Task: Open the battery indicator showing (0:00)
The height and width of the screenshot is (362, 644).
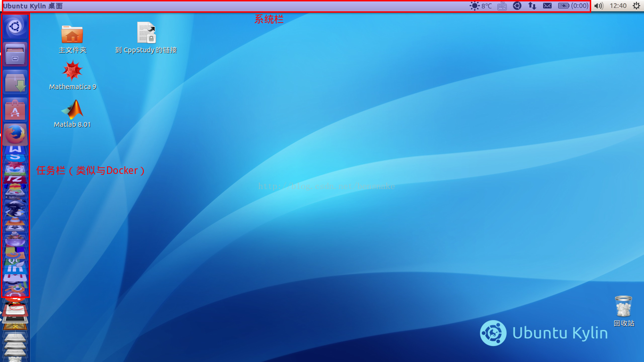Action: coord(573,6)
